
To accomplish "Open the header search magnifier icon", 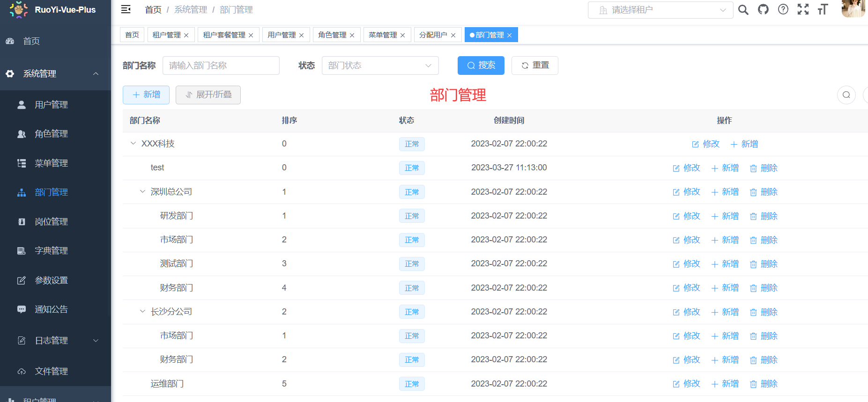I will 743,9.
